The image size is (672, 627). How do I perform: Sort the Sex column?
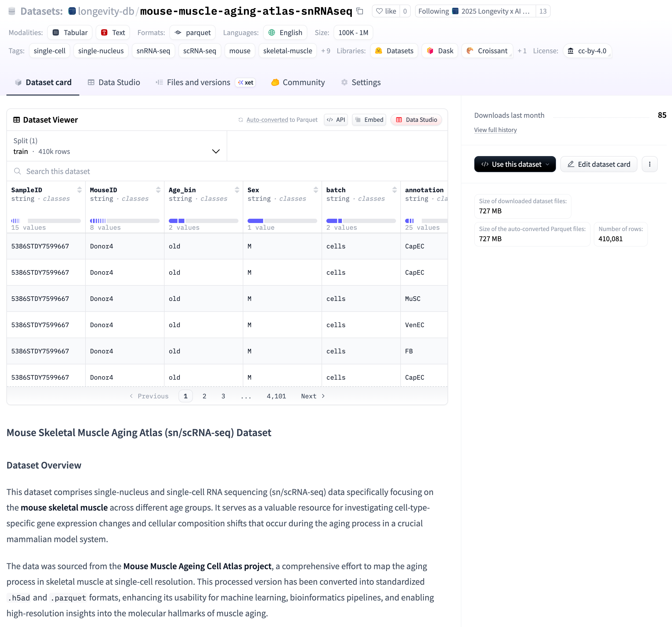click(316, 190)
